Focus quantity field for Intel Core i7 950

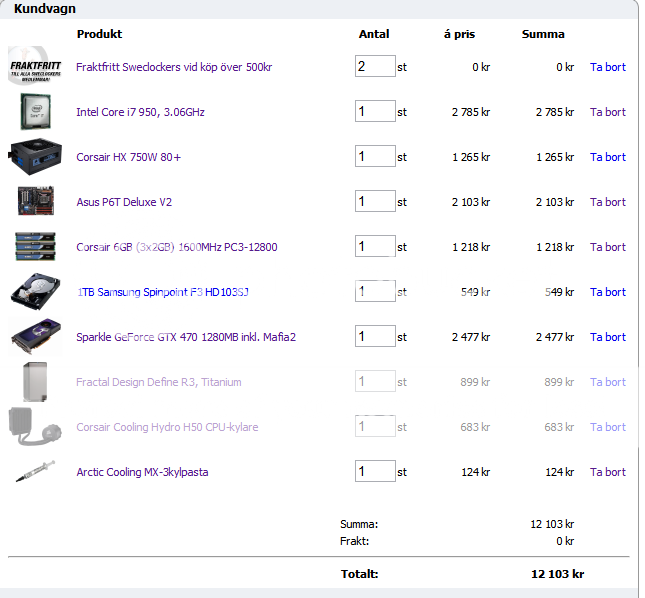coord(375,111)
